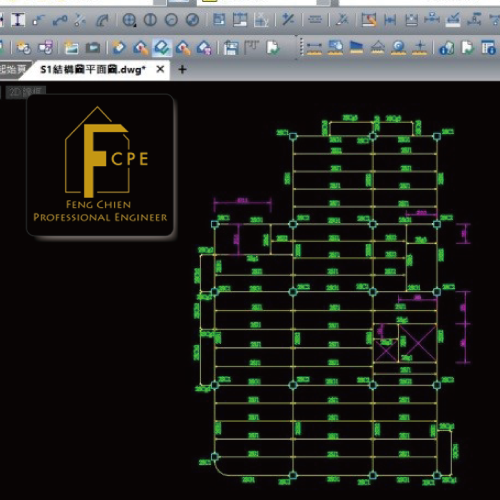500x500 pixels.
Task: Click the scissors split tool icon
Action: pyautogui.click(x=80, y=20)
